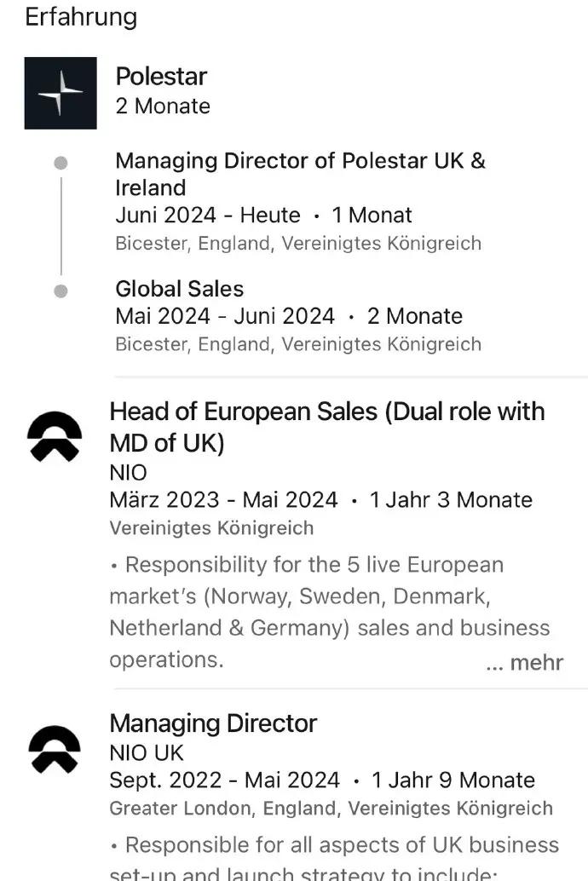Click the März 2023 - Mai 2024 date range
588x881 pixels.
click(224, 499)
